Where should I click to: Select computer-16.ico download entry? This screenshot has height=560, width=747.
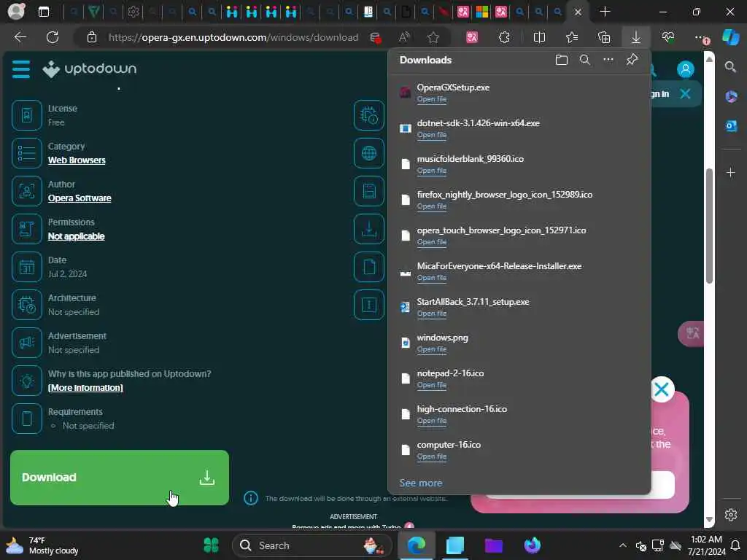point(519,449)
